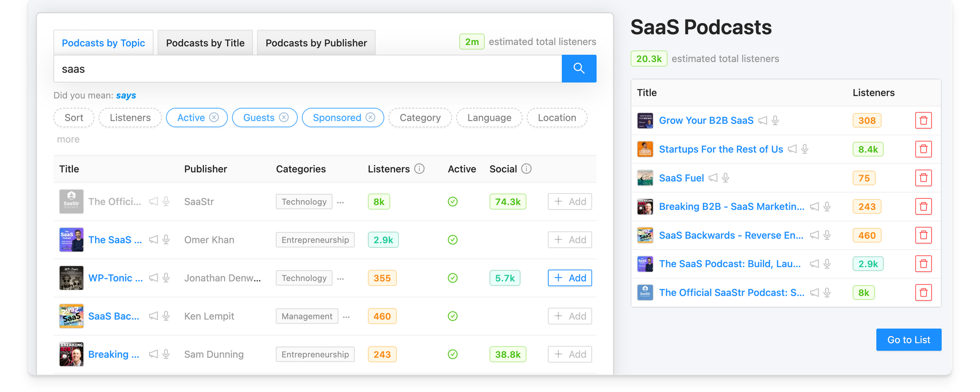Expand the Language filter options
Viewport: 980px width, 392px height.
[489, 118]
